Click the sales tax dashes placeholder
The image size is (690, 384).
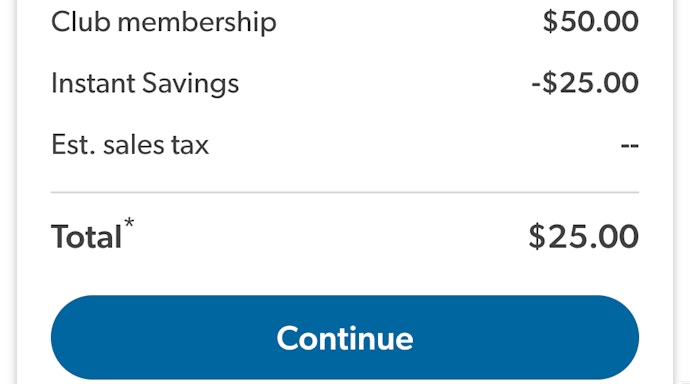630,145
